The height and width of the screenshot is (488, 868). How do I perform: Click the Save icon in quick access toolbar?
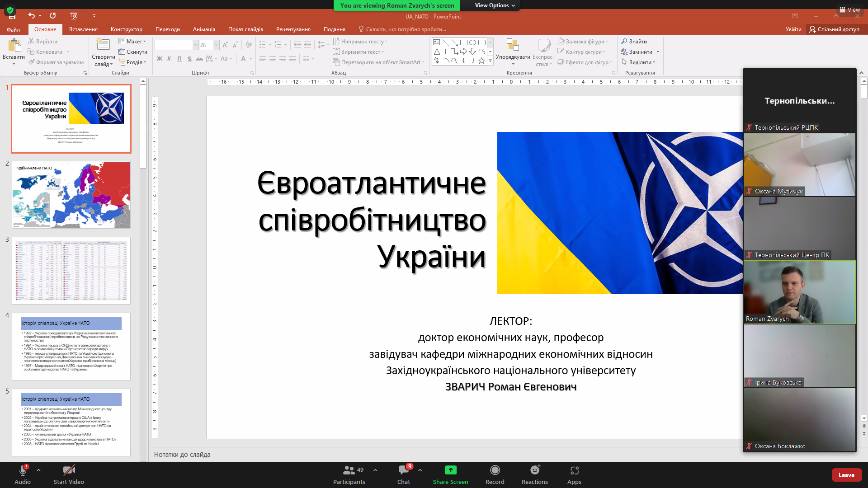tap(12, 17)
